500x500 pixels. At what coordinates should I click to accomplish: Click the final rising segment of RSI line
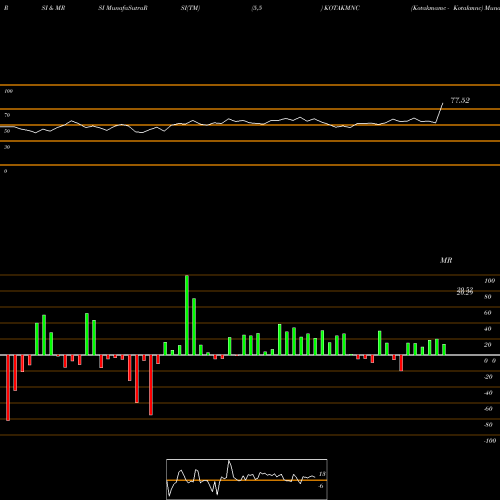tap(439, 113)
